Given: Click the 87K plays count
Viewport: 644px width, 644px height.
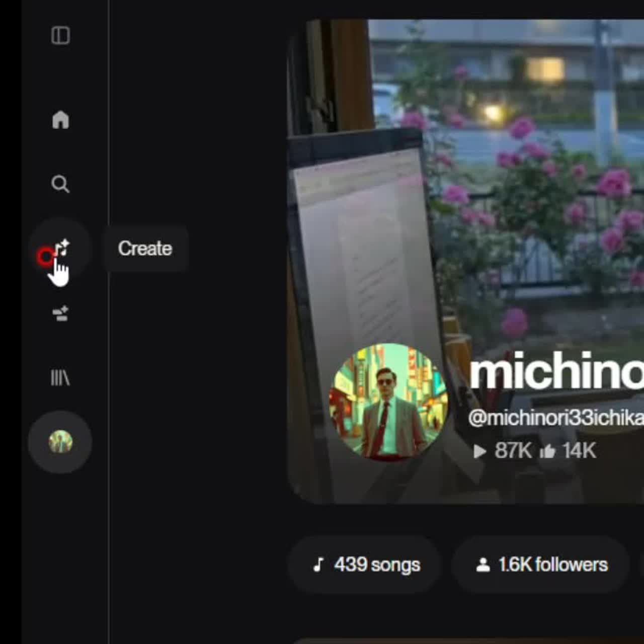Looking at the screenshot, I should click(502, 451).
